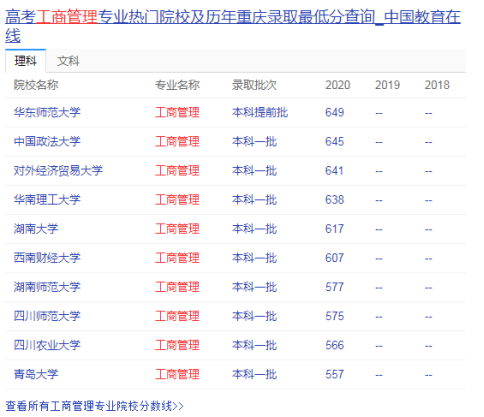This screenshot has height=417, width=484.
Task: Select 本科一批 in 中国政法大学 row
Action: point(254,141)
